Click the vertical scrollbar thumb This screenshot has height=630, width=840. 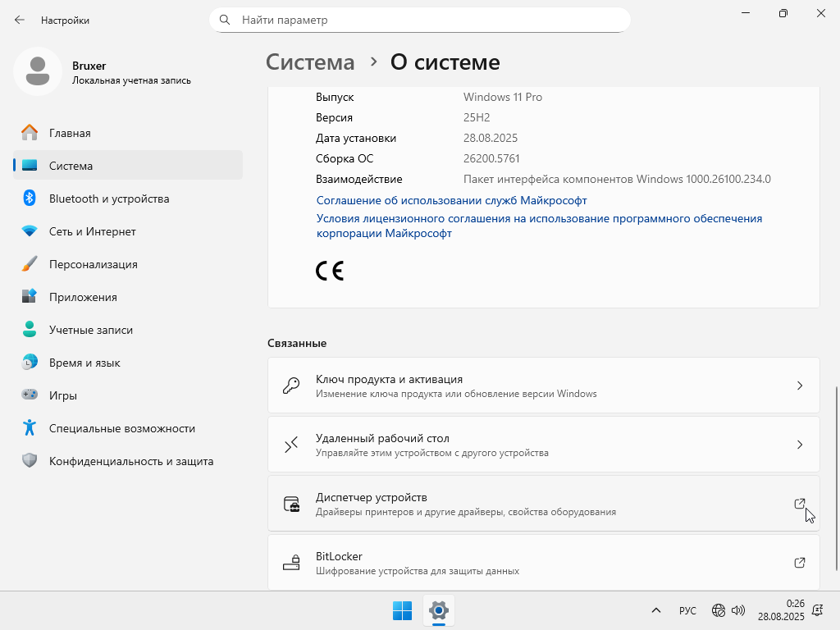[836, 476]
